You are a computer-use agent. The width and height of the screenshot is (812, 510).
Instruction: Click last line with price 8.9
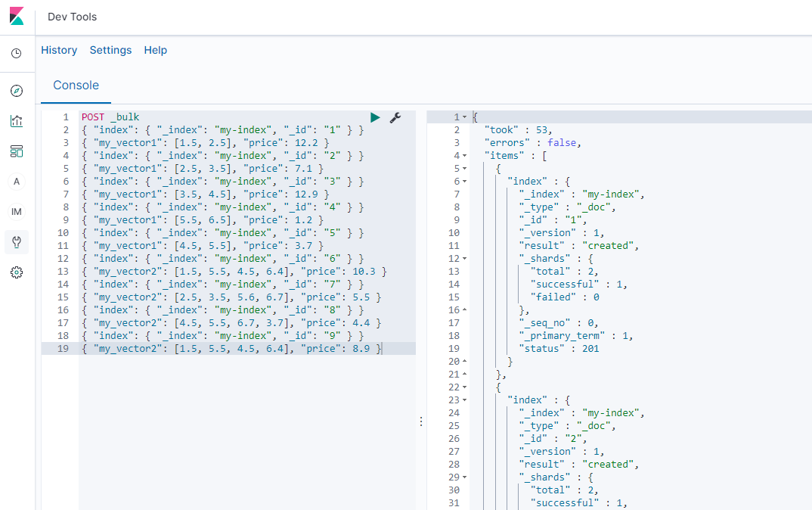pyautogui.click(x=231, y=349)
